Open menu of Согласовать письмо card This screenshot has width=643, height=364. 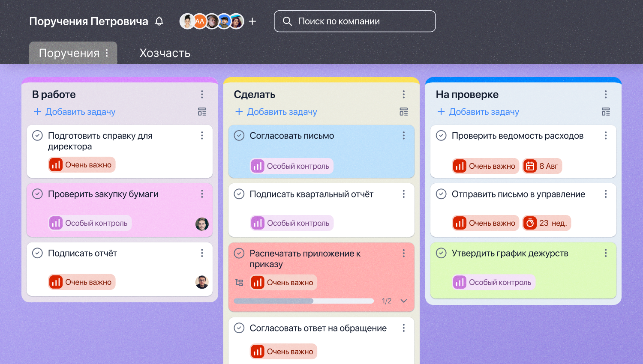[403, 135]
